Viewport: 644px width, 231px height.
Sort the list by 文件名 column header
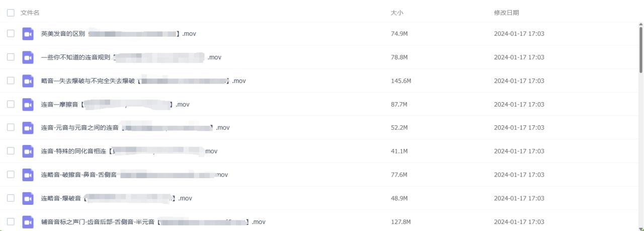point(30,13)
